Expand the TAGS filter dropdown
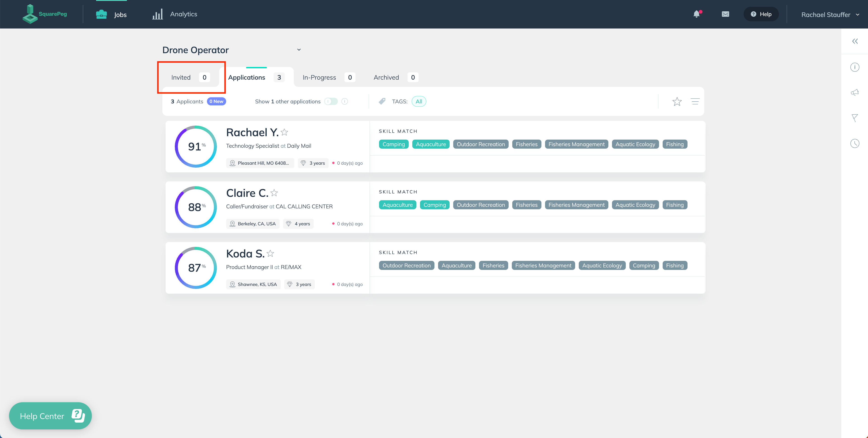The height and width of the screenshot is (438, 868). point(419,101)
